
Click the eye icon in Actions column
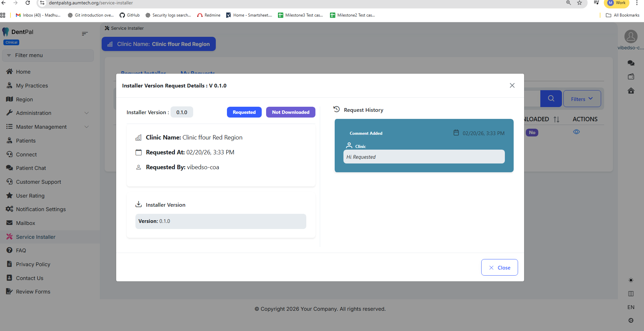coord(576,132)
